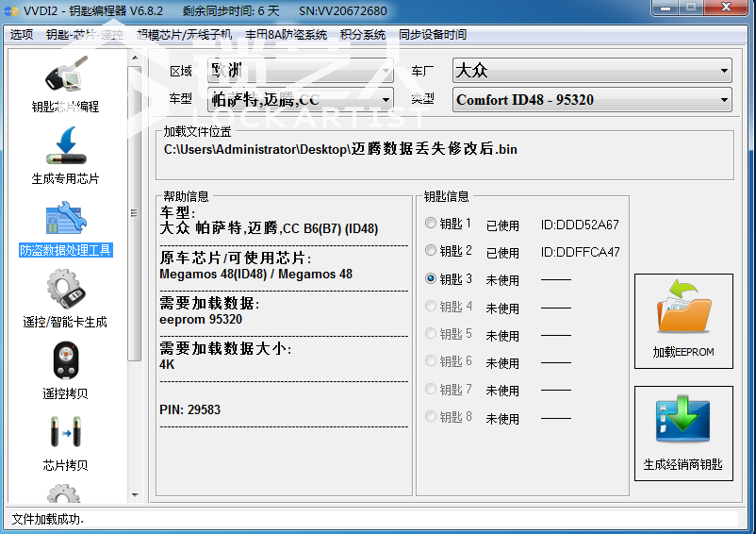Click the key ID text ID:DDFFCA47
This screenshot has height=534, width=756.
[580, 252]
